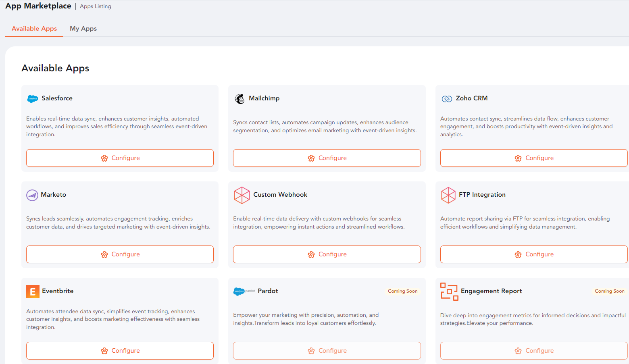Viewport: 629px width, 364px height.
Task: Open Marketo's Configure button
Action: pyautogui.click(x=120, y=254)
